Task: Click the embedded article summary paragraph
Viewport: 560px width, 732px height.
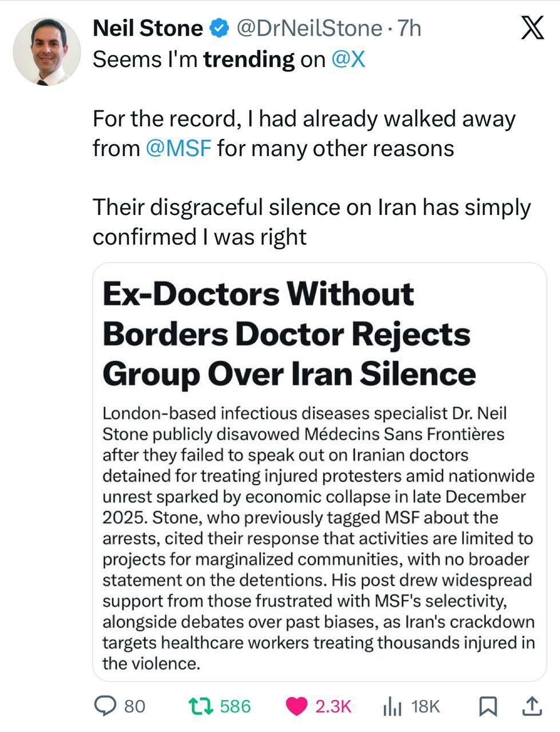Action: (x=319, y=538)
